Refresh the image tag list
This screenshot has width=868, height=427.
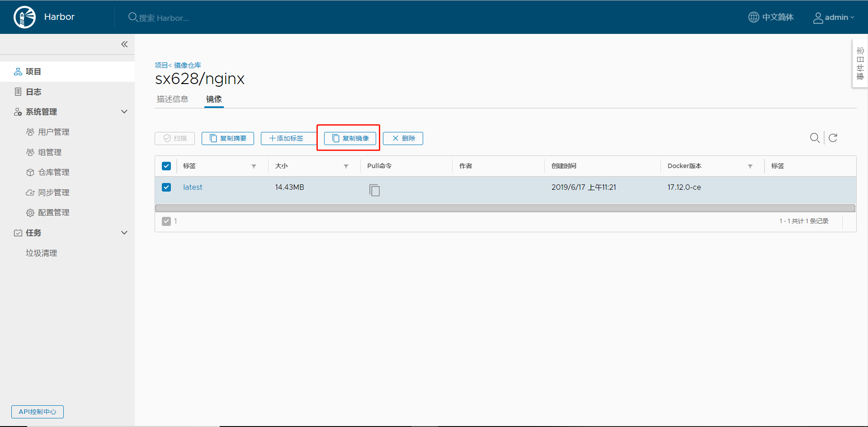(833, 138)
